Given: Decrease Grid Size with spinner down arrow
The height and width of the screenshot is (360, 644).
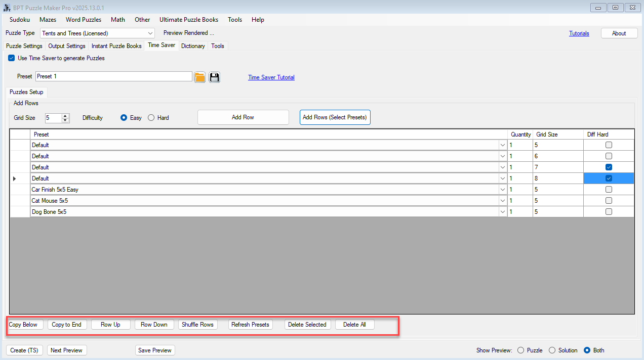Looking at the screenshot, I should click(65, 120).
